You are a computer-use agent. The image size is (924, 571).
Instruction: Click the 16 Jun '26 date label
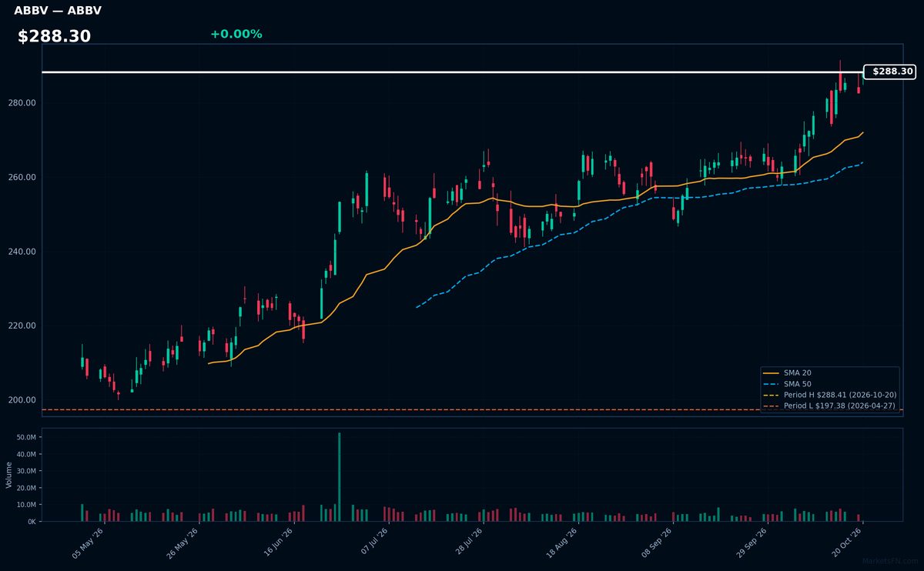tap(279, 542)
